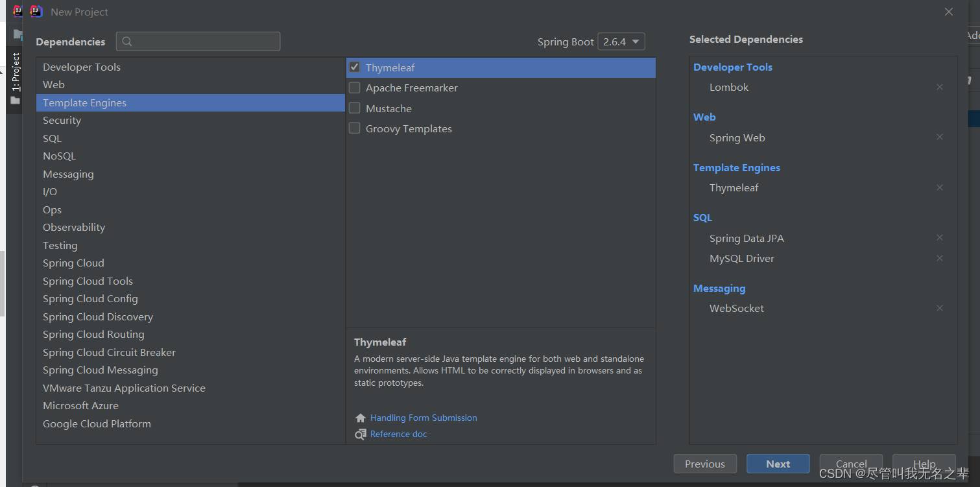Open the Reference doc link
Image resolution: width=980 pixels, height=487 pixels.
pyautogui.click(x=398, y=434)
